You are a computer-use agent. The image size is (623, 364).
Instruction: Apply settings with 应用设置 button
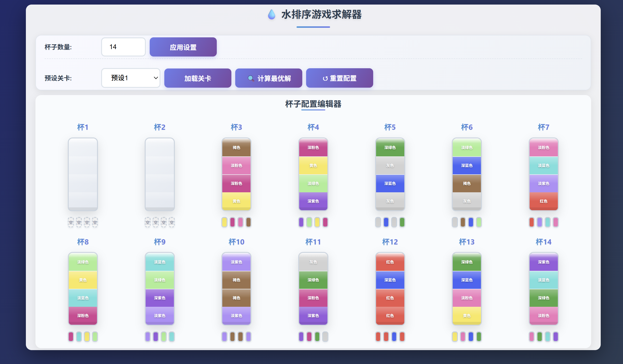tap(183, 47)
